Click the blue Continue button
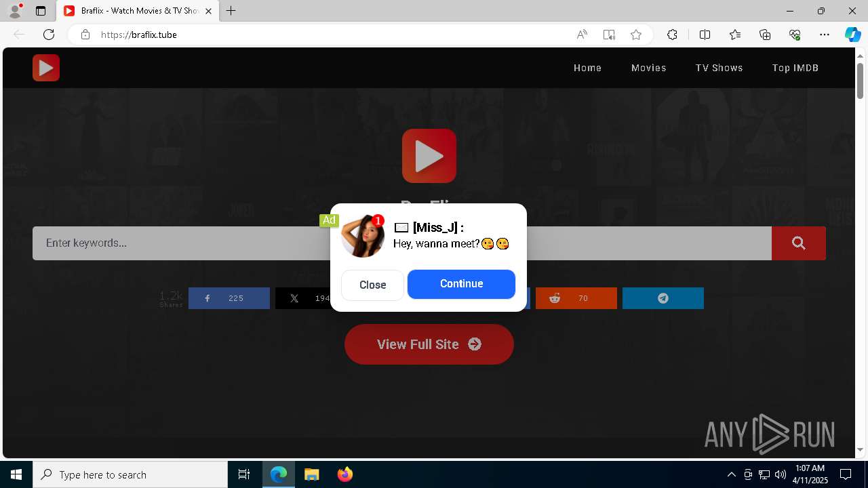Screen dimensions: 868x488 (461, 284)
